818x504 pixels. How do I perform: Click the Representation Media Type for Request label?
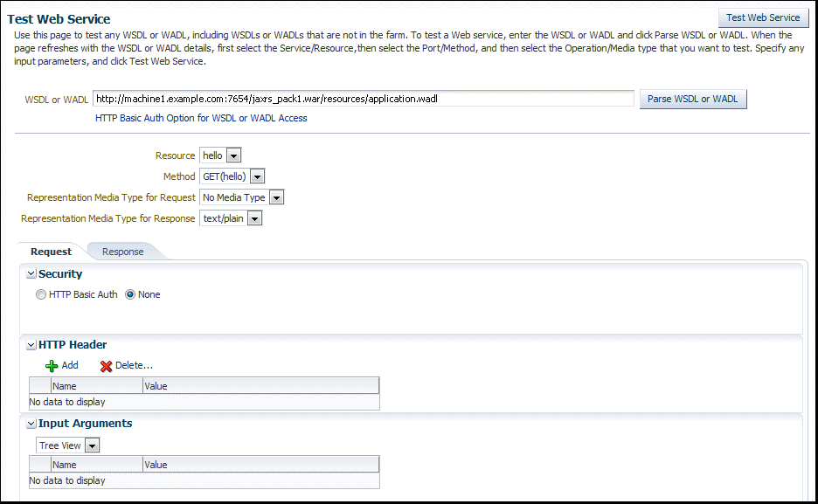tap(111, 197)
